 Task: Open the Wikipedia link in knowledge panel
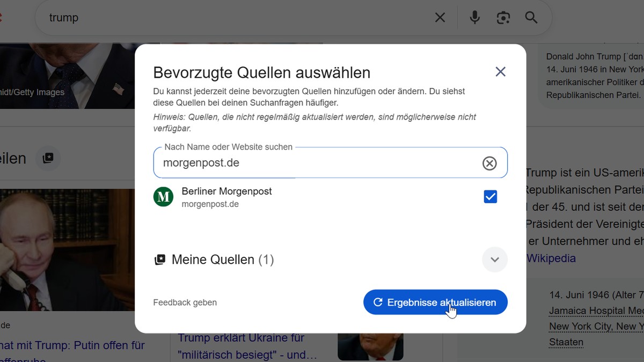pyautogui.click(x=551, y=258)
